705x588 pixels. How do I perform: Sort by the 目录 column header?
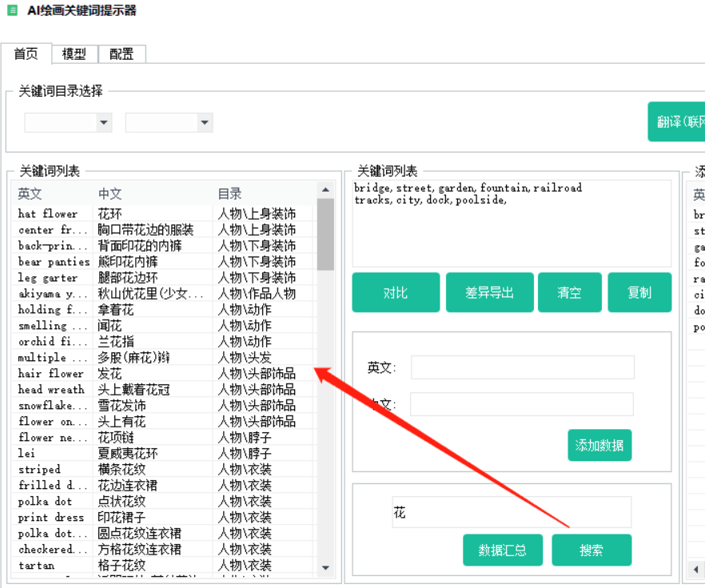tap(230, 194)
